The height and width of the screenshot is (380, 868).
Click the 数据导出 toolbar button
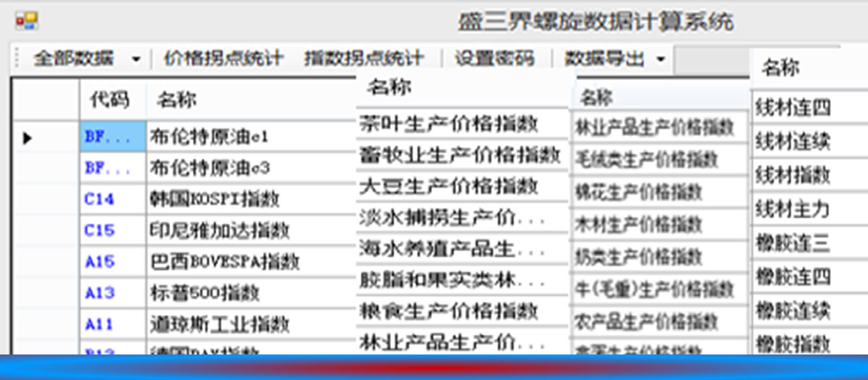point(604,58)
